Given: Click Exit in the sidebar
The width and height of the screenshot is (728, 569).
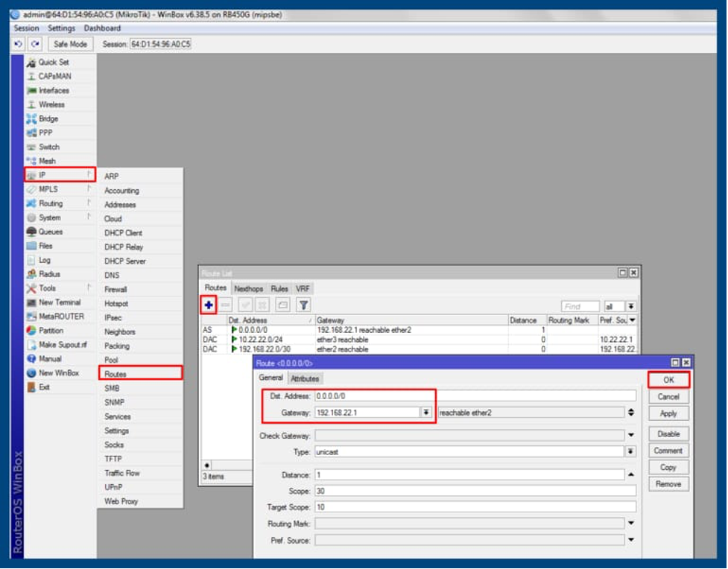Looking at the screenshot, I should (x=60, y=387).
